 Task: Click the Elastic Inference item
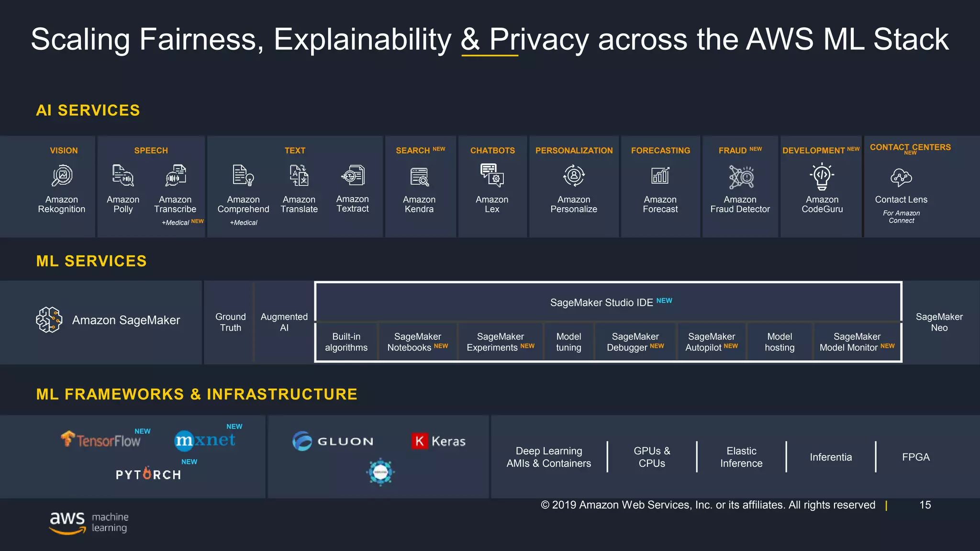click(x=741, y=457)
